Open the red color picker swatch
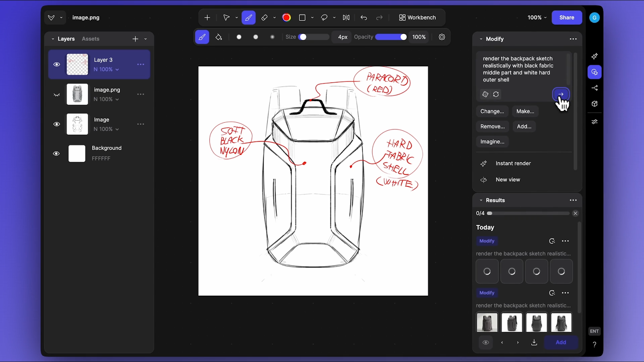Screen dimensions: 644x362 coord(287,18)
